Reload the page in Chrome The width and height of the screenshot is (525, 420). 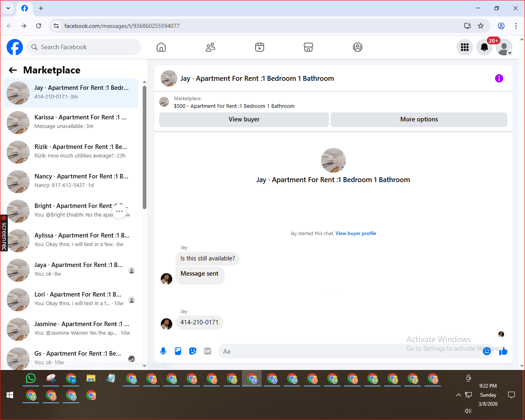39,26
